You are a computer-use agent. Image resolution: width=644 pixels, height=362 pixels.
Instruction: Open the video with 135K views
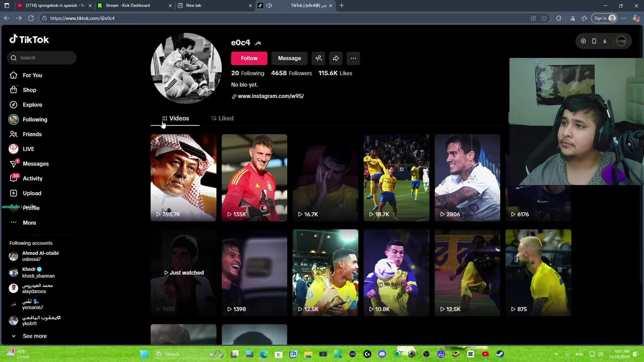click(255, 177)
